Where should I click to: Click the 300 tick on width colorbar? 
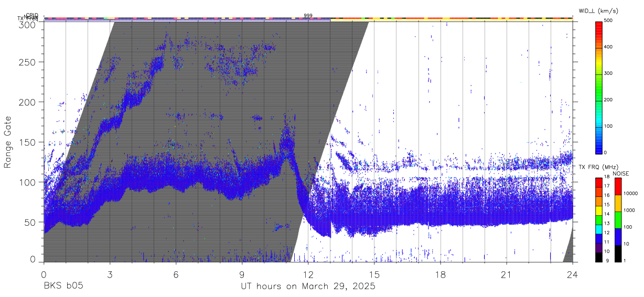(609, 73)
